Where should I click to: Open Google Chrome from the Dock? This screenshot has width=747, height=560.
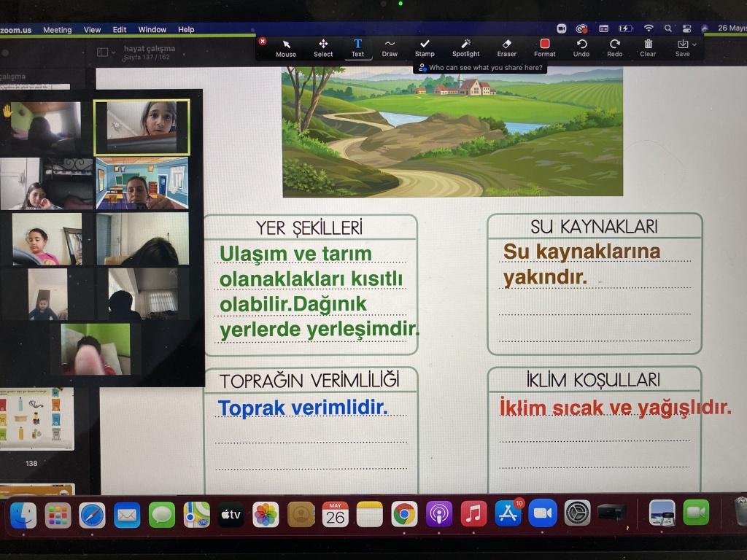point(404,514)
